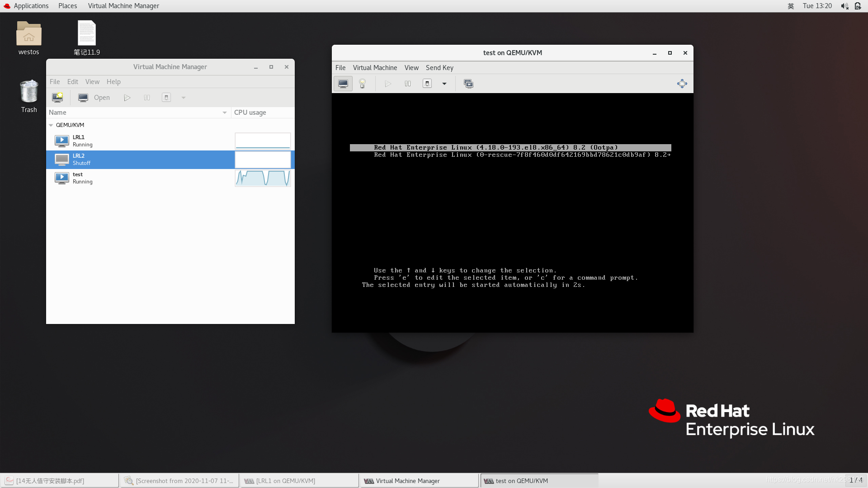Open the clock showing Tue 13:20
The image size is (868, 488).
pos(817,6)
